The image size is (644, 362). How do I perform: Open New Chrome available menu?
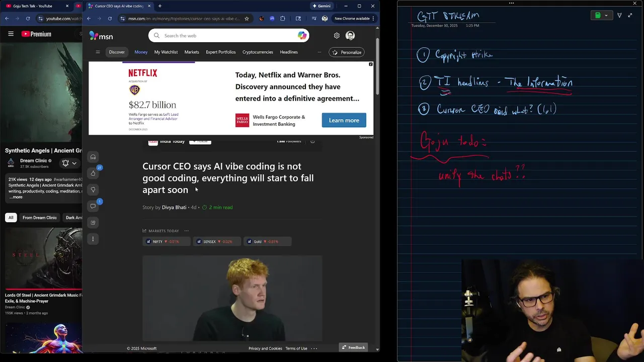tap(355, 19)
